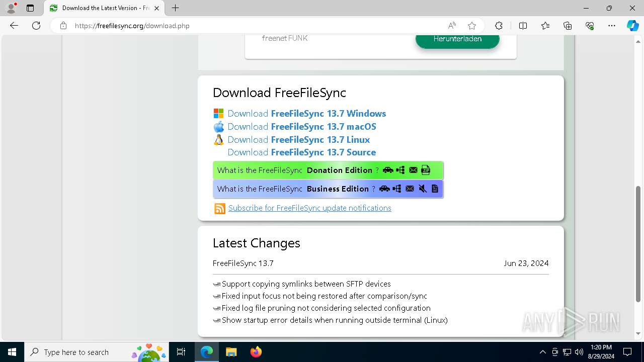Image resolution: width=644 pixels, height=362 pixels.
Task: Download FreeFileSync 13.7 Windows
Action: coord(306,114)
